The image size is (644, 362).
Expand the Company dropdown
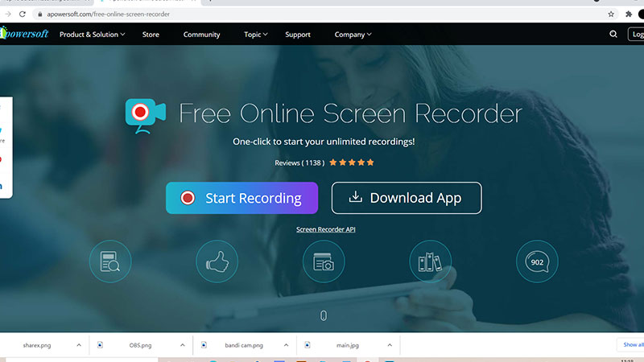pyautogui.click(x=353, y=35)
